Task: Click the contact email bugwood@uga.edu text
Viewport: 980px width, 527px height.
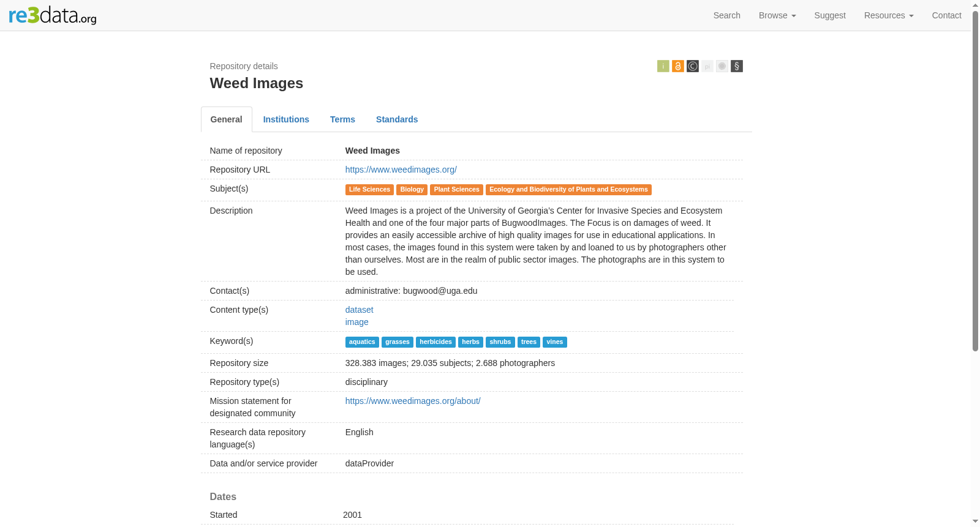Action: tap(440, 291)
